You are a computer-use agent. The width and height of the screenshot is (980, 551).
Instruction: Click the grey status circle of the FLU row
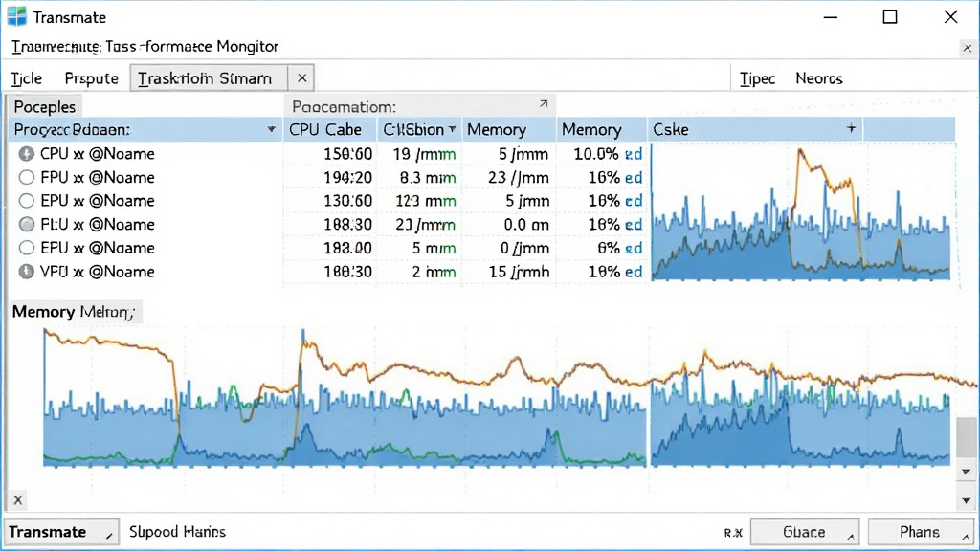[26, 224]
